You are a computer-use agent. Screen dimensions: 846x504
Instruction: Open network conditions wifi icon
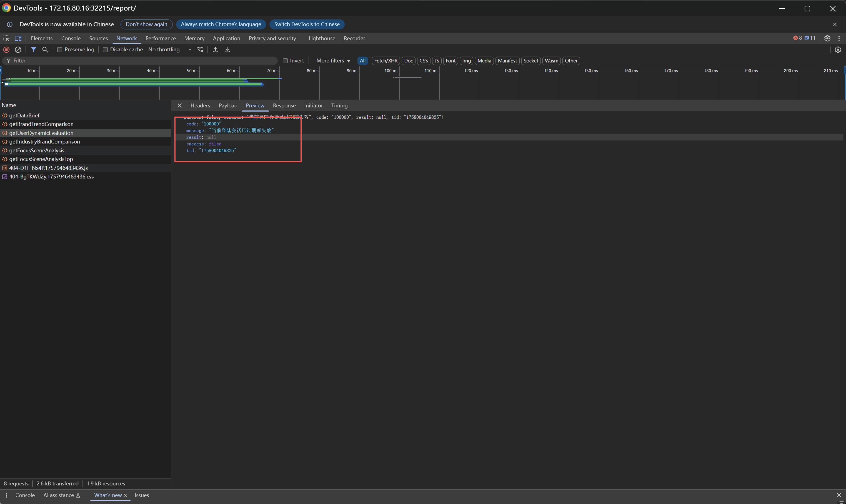(x=200, y=50)
